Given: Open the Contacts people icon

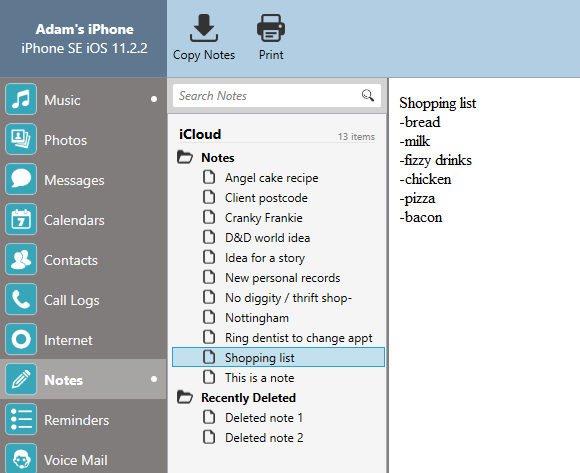Looking at the screenshot, I should [x=21, y=259].
